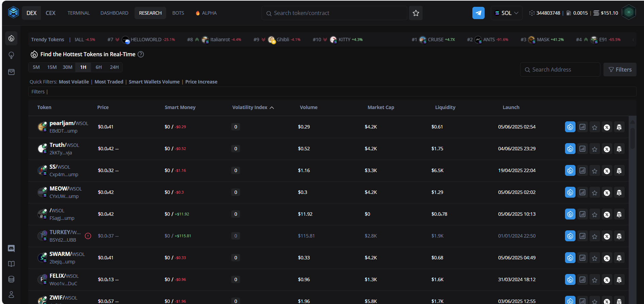Open the Discord icon in sidebar
Viewport: 644px width, 304px height.
tap(11, 248)
